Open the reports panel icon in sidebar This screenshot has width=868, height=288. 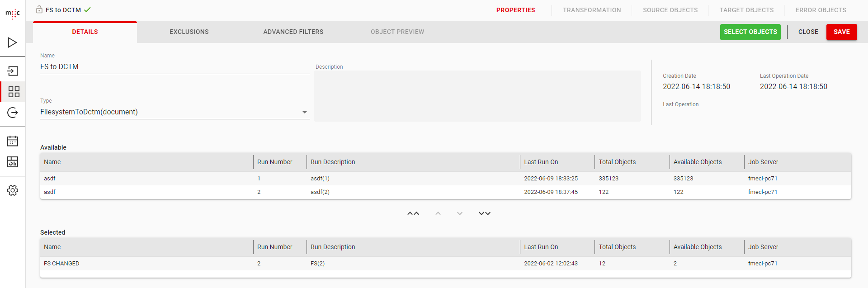point(12,162)
